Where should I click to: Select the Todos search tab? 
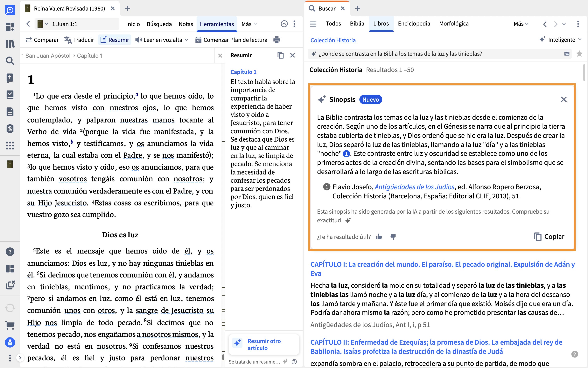tap(333, 24)
